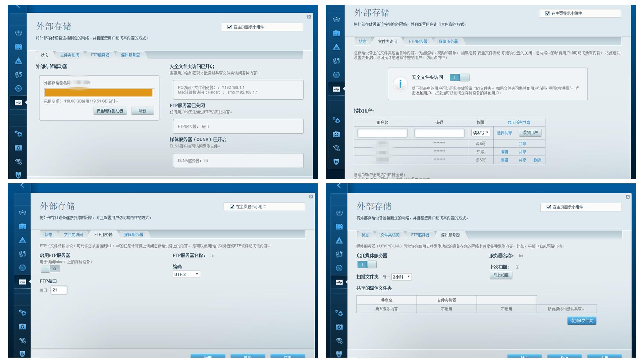Screen dimensions: 644x362
Task: Click the 安全删除驱动器 button
Action: [110, 111]
